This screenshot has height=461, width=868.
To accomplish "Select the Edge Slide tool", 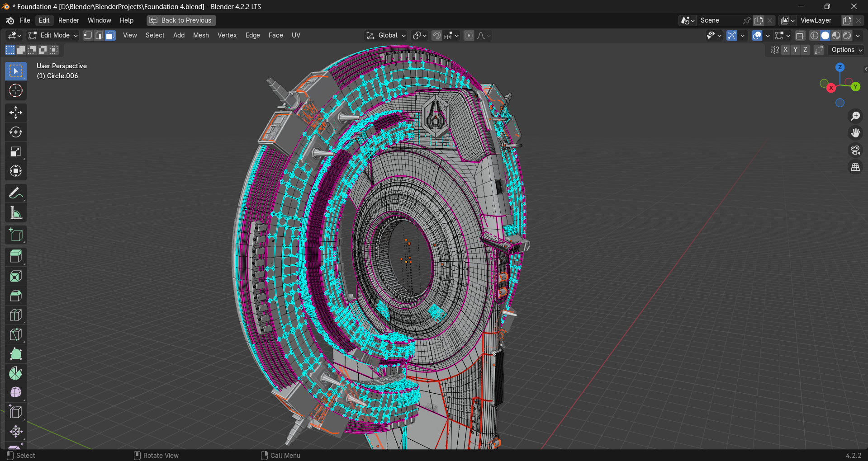I will 16,412.
